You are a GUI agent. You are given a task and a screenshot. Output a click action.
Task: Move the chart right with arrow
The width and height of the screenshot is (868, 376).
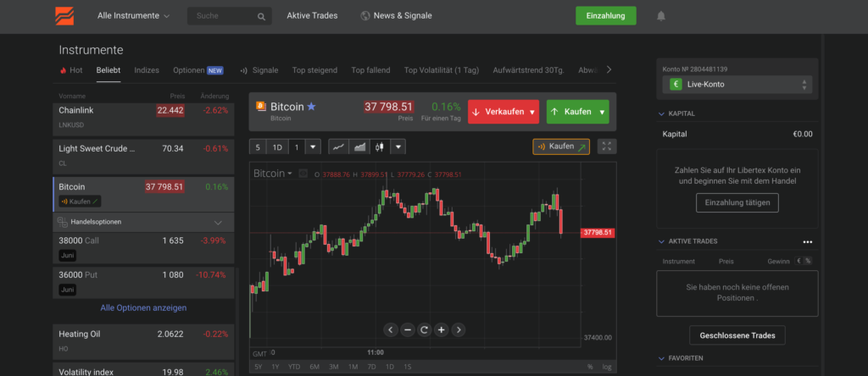click(x=458, y=330)
